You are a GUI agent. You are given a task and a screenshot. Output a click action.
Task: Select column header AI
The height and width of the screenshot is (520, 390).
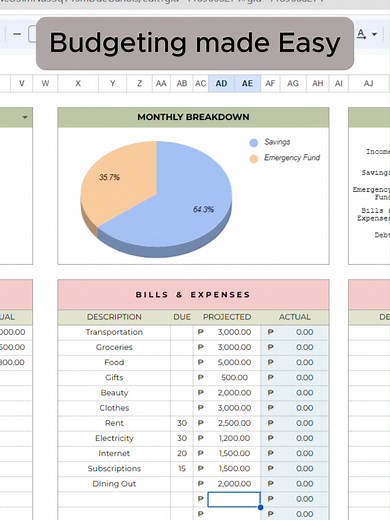tap(339, 83)
